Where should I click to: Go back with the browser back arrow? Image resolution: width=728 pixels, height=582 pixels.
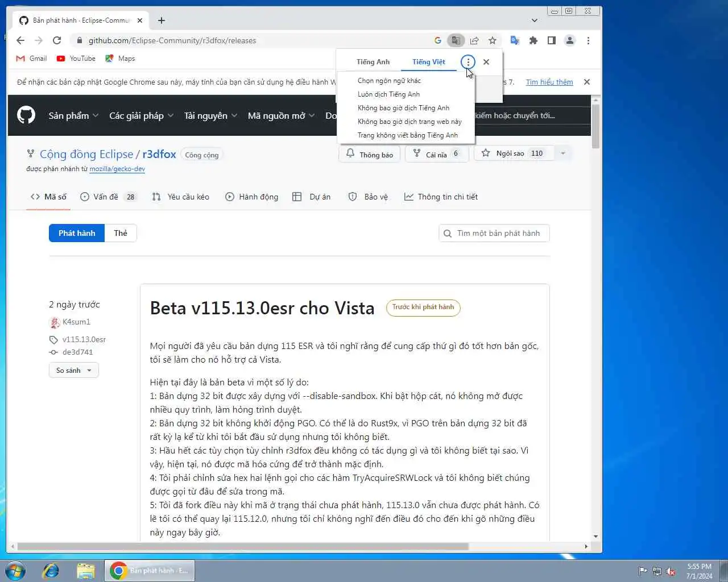(20, 40)
